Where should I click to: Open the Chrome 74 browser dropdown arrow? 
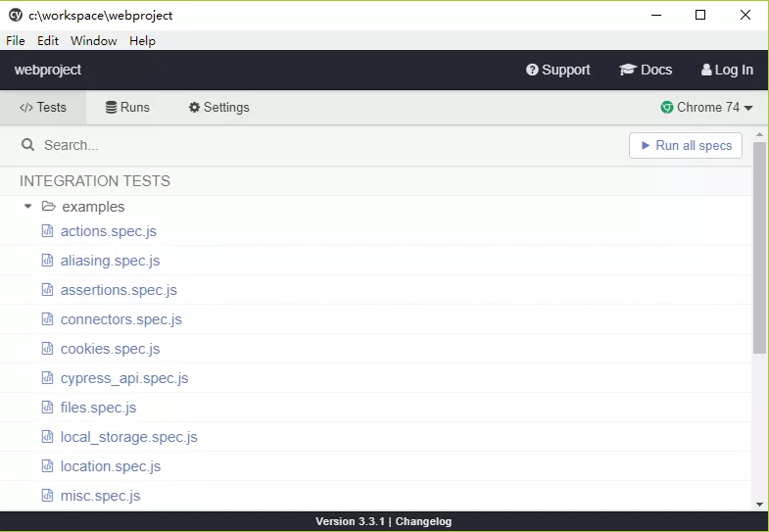[x=748, y=108]
